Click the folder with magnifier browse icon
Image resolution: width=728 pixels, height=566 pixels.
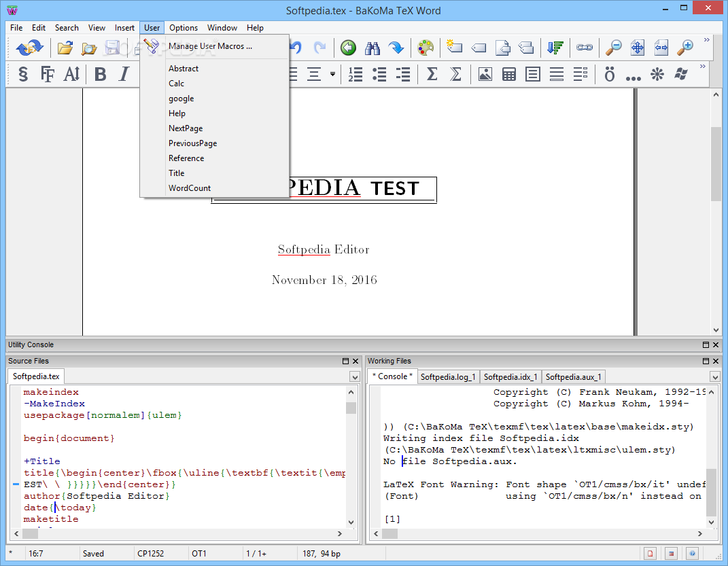click(x=88, y=48)
